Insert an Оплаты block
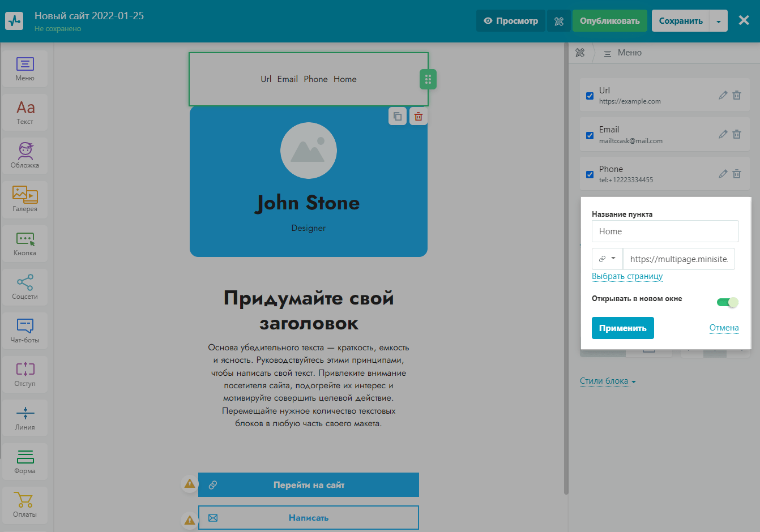Viewport: 760px width, 532px height. pyautogui.click(x=25, y=504)
